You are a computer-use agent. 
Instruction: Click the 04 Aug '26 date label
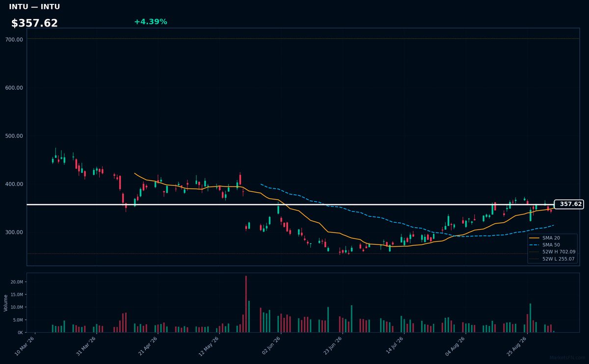(455, 346)
